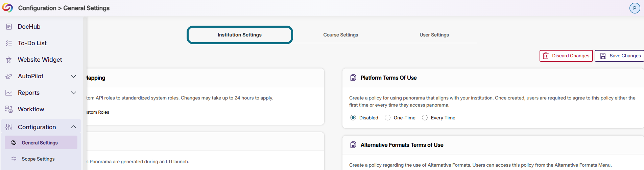Switch to User Settings tab
Screen dimensions: 644x170
click(434, 35)
